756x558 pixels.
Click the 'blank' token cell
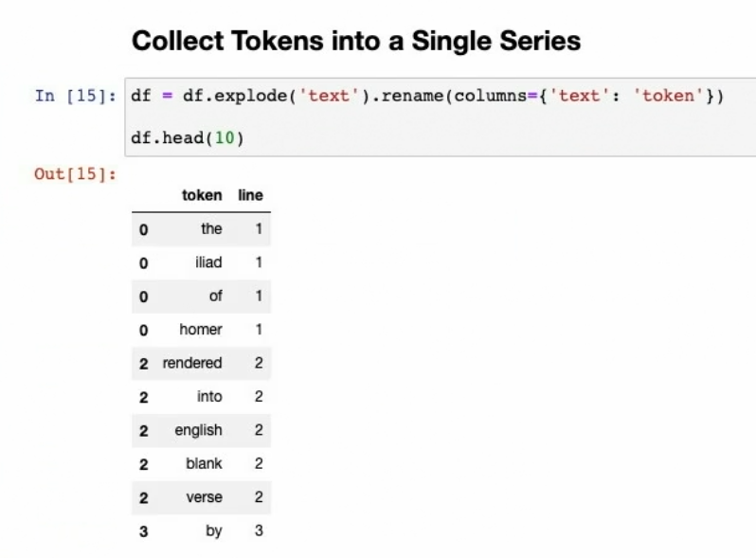click(x=204, y=463)
